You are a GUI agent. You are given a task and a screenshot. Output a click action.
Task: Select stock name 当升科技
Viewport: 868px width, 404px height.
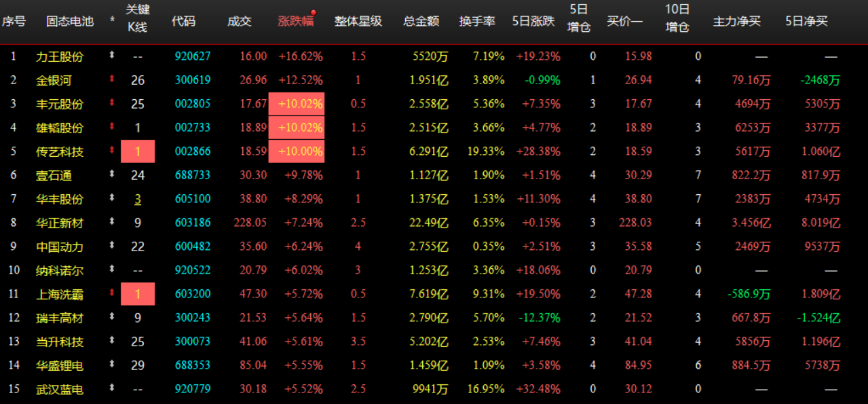pos(60,342)
